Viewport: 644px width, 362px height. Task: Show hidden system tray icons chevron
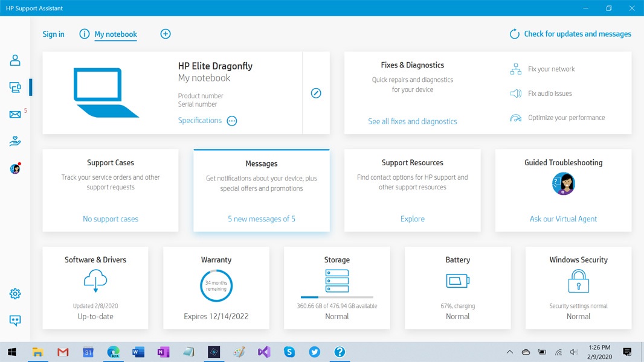tap(509, 352)
